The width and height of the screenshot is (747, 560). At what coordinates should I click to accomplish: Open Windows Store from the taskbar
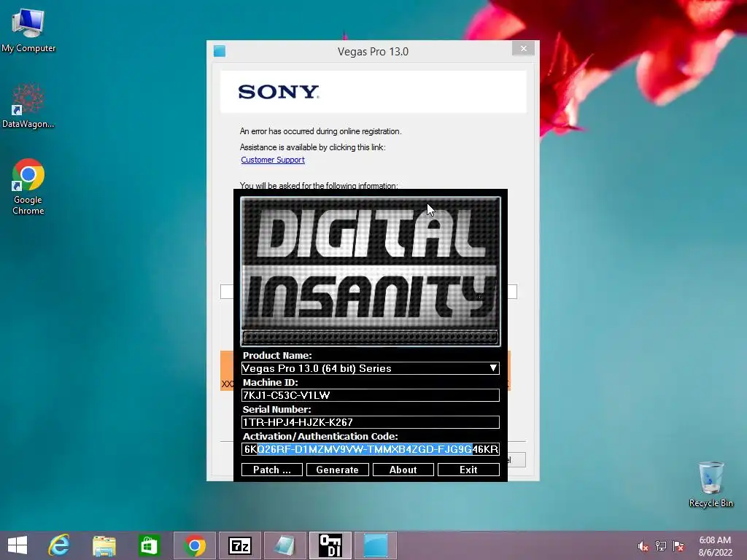(149, 545)
